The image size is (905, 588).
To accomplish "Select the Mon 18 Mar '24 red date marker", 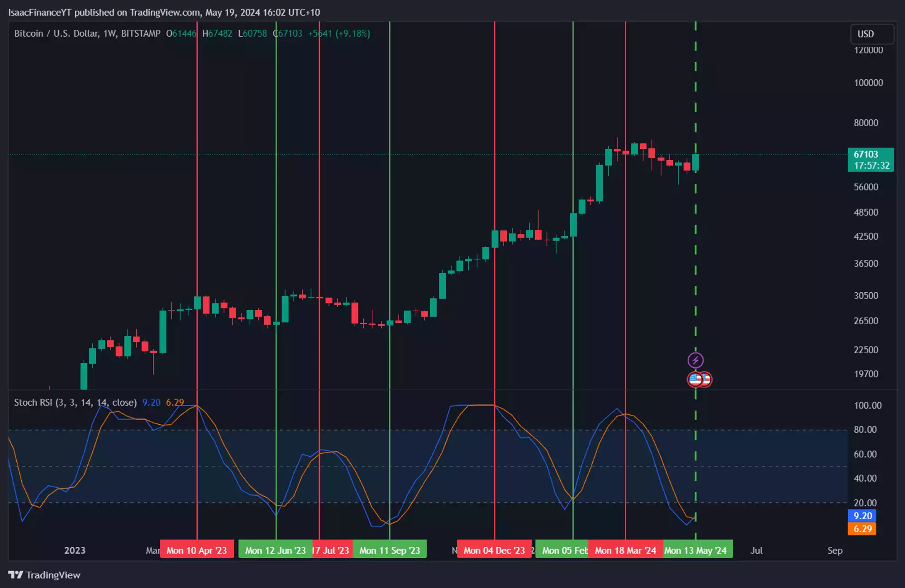I will click(x=625, y=550).
